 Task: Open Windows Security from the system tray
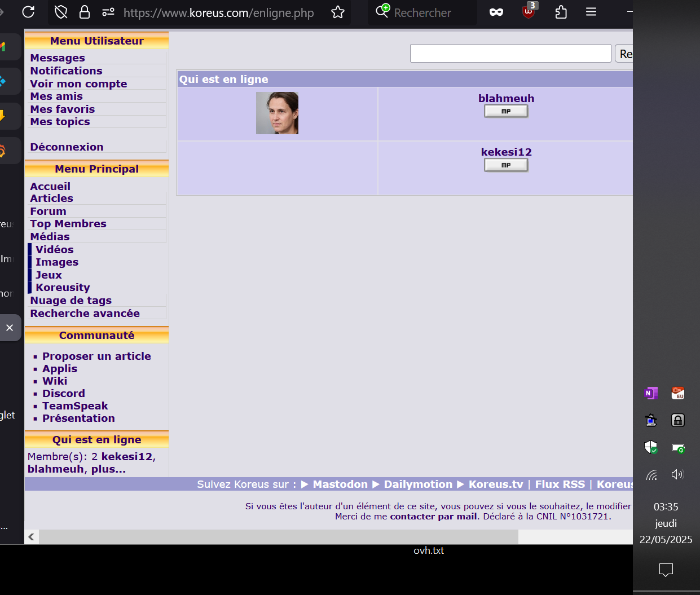click(651, 448)
